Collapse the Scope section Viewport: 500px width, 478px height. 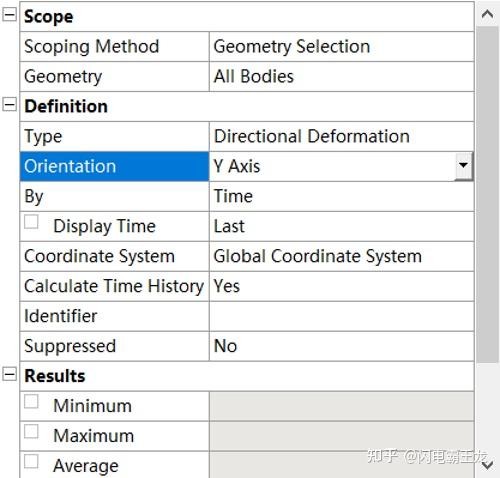pyautogui.click(x=9, y=15)
